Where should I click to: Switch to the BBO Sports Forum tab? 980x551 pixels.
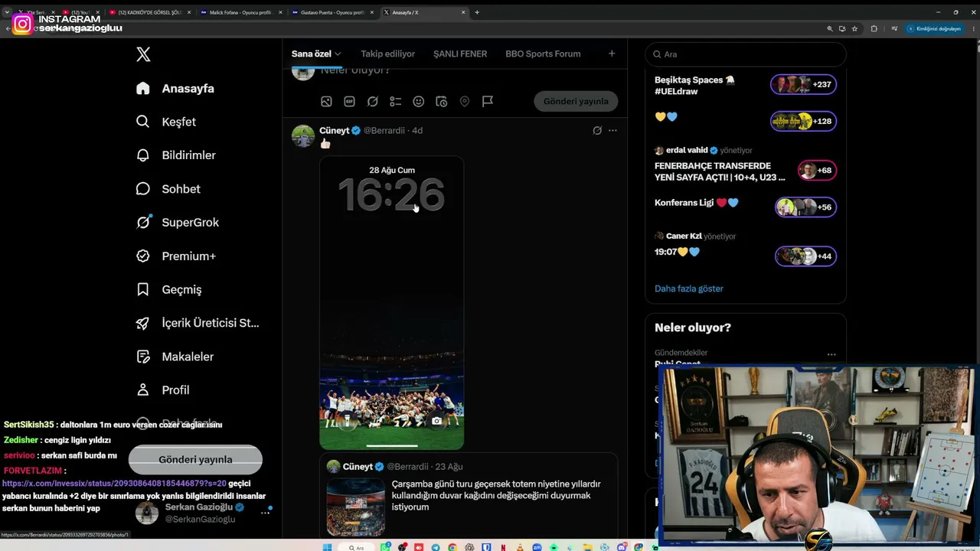543,54
